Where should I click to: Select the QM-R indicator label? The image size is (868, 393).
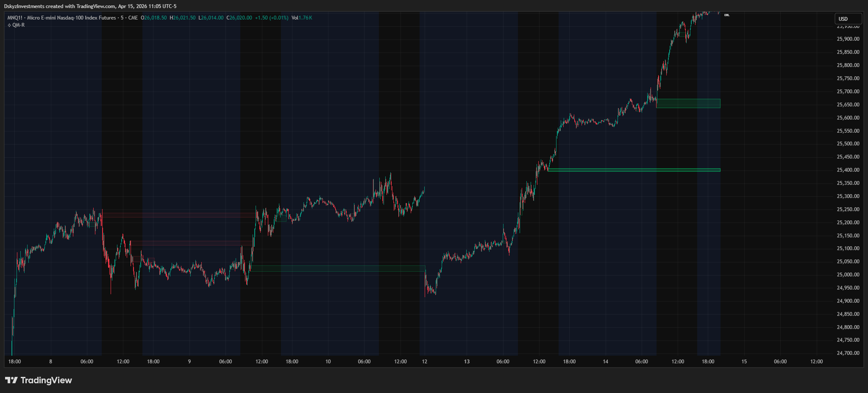[x=19, y=25]
